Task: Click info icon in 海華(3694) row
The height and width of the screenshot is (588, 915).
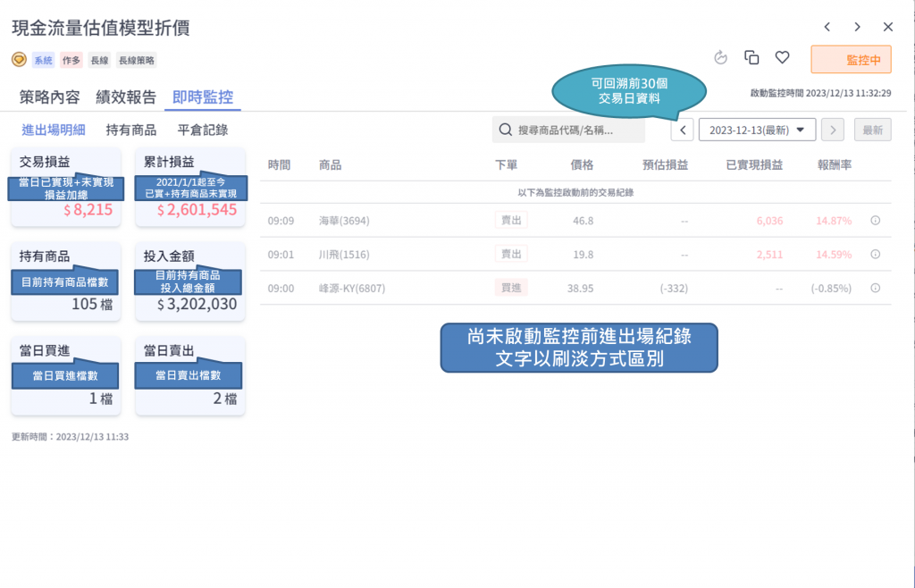Action: [875, 220]
